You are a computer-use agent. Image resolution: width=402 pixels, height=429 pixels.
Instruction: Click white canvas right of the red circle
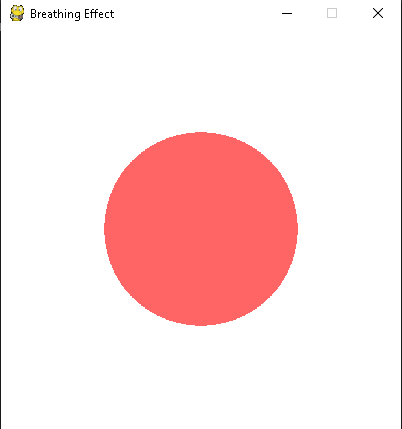pos(349,229)
